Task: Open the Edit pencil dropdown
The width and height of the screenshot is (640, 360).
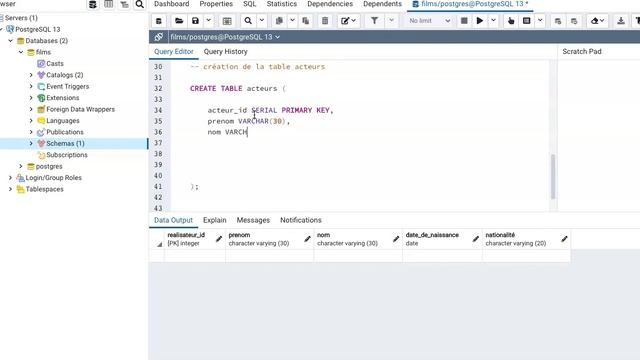Action: point(349,21)
